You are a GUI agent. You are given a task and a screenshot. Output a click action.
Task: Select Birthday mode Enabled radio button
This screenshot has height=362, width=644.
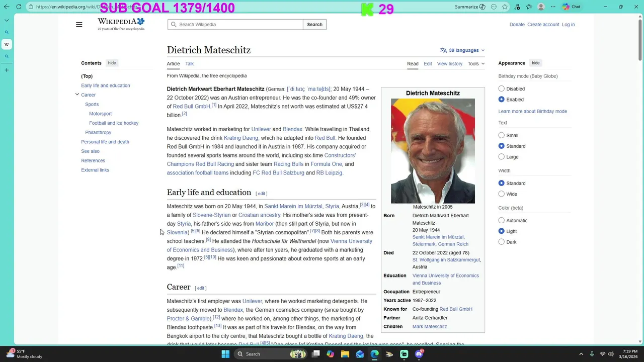point(501,100)
